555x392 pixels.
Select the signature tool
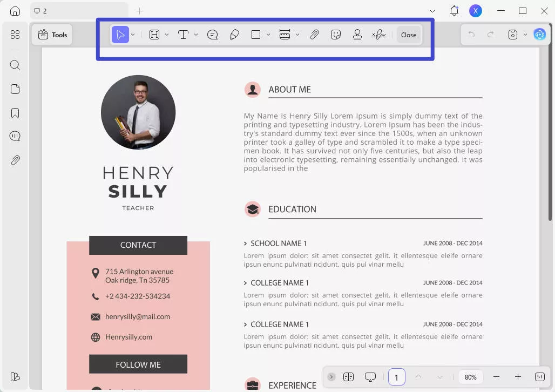tap(379, 35)
